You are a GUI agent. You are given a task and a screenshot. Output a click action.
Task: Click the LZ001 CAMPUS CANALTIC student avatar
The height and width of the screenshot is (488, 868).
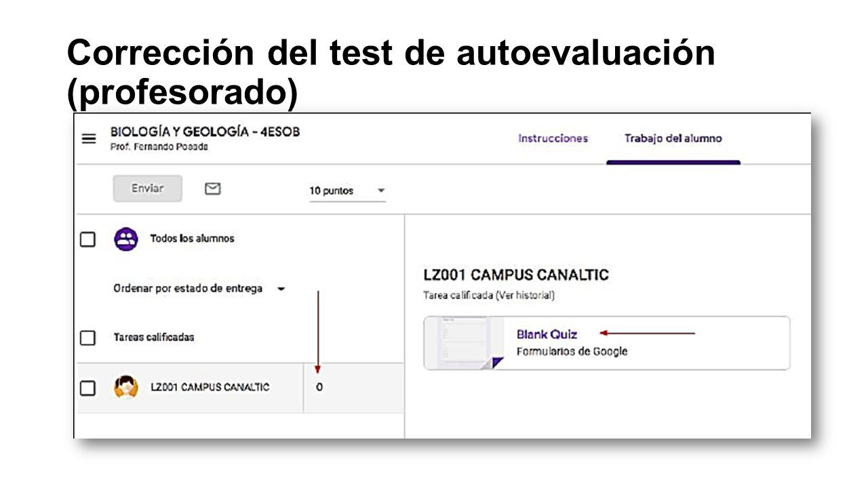pos(126,388)
